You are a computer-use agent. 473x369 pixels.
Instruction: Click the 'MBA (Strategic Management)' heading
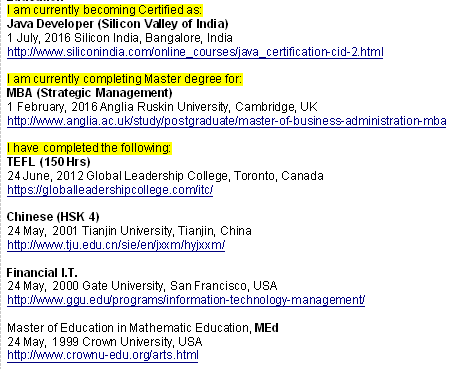[89, 93]
